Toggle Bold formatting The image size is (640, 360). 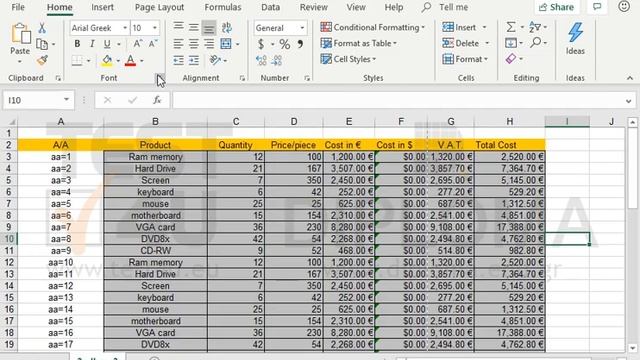(77, 44)
